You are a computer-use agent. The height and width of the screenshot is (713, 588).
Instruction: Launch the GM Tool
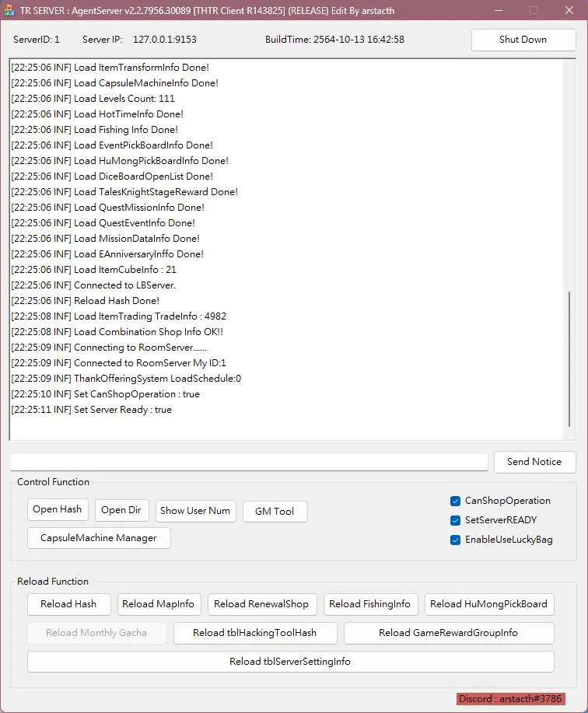[275, 512]
